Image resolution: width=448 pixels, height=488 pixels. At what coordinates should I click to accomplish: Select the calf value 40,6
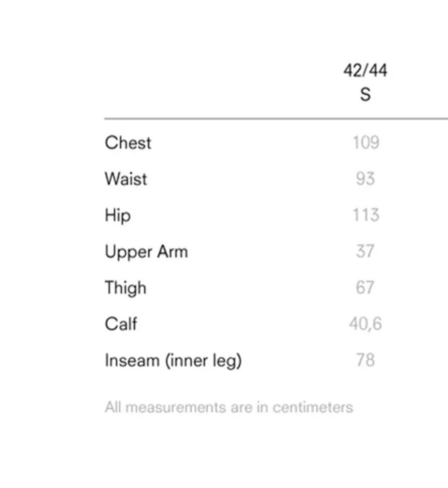365,324
